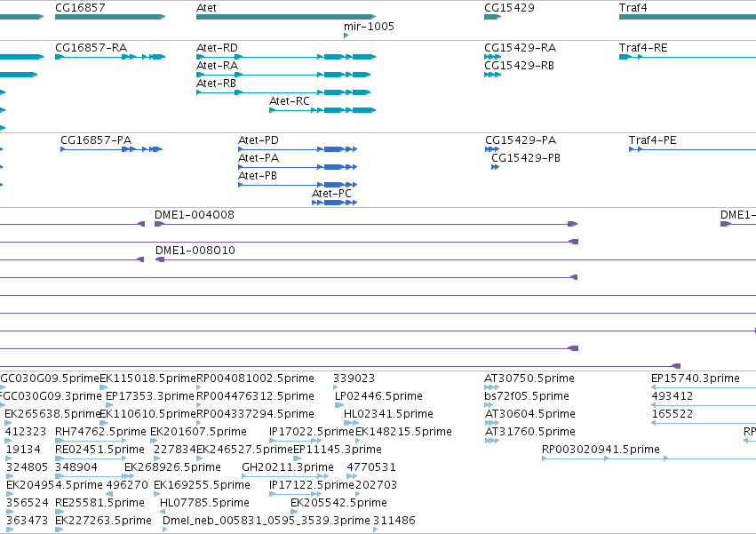Select the CG15429 gene arrow
This screenshot has height=534, width=756.
492,17
